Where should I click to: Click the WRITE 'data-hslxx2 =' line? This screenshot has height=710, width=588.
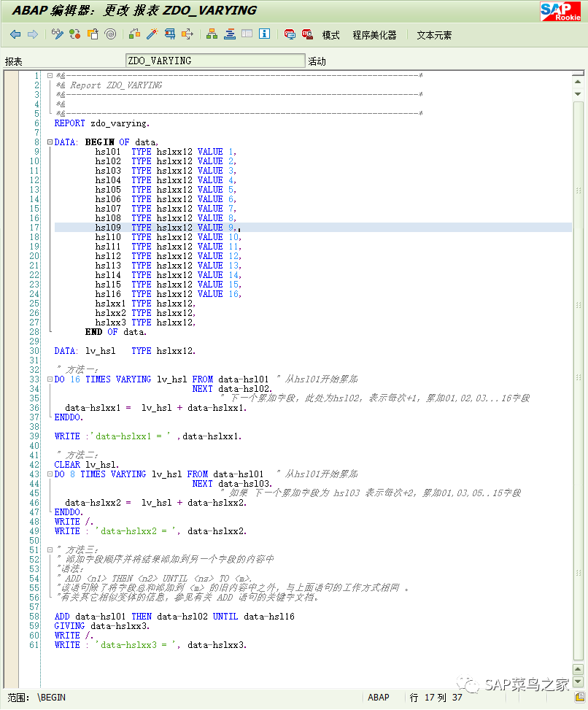coord(150,531)
